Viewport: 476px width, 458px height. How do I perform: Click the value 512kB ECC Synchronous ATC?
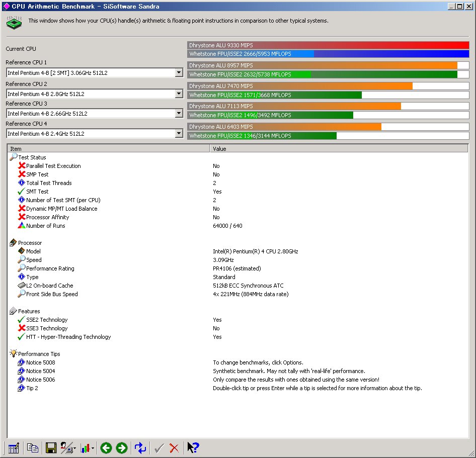pyautogui.click(x=248, y=286)
